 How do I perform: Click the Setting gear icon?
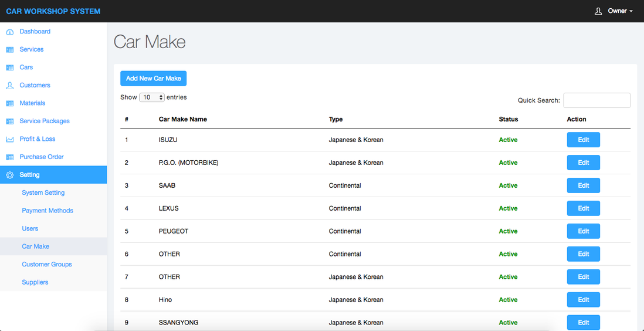[10, 175]
